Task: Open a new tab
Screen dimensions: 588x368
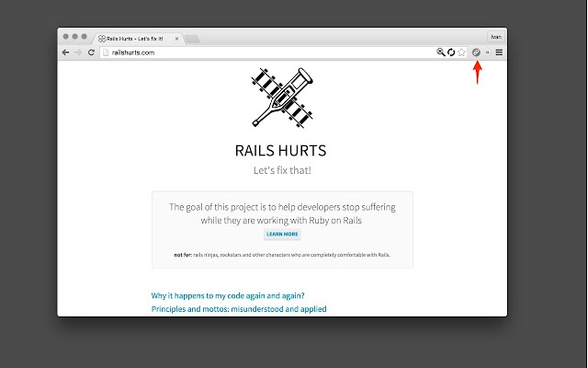Action: pyautogui.click(x=192, y=39)
